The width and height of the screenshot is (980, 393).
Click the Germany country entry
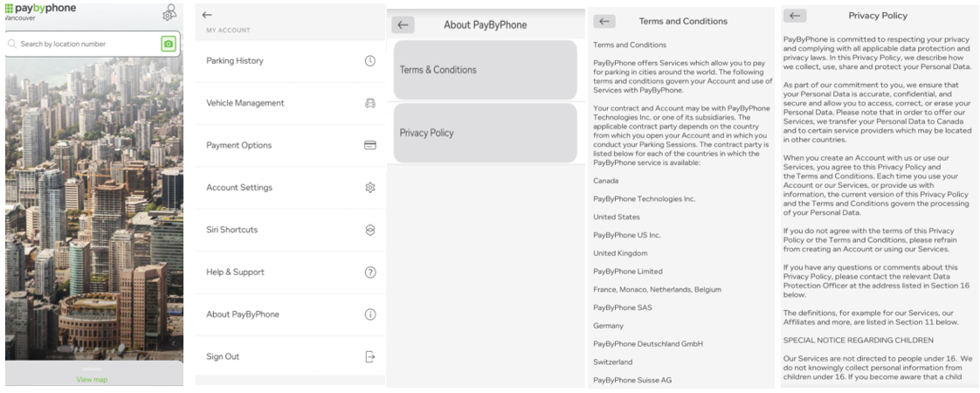tap(608, 326)
